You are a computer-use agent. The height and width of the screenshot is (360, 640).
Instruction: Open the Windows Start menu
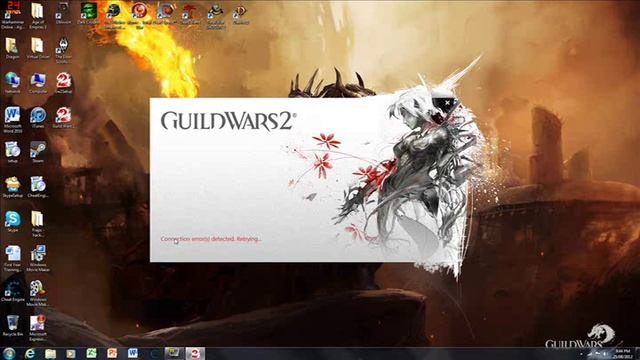click(9, 353)
